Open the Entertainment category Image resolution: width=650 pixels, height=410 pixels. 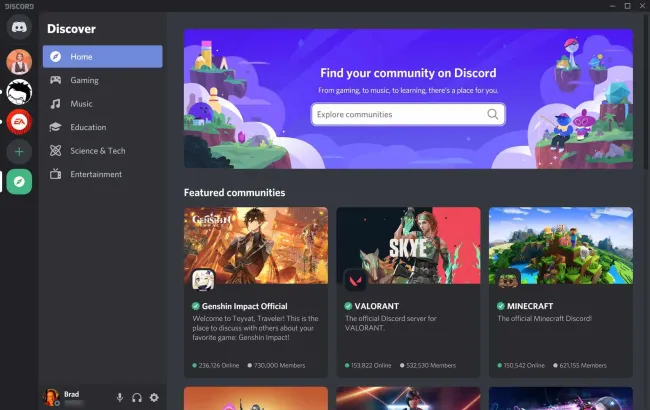point(102,174)
